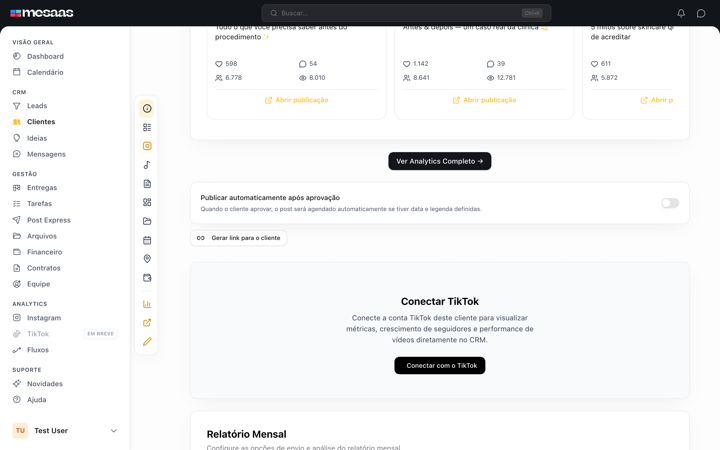The height and width of the screenshot is (450, 720).
Task: Select the TikTok note icon in vertical toolbar
Action: [x=147, y=165]
